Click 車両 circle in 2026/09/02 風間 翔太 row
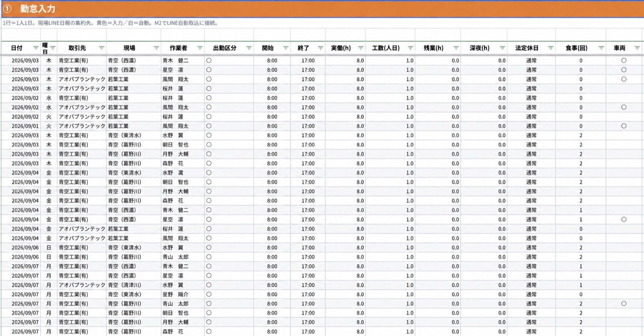 pos(623,107)
